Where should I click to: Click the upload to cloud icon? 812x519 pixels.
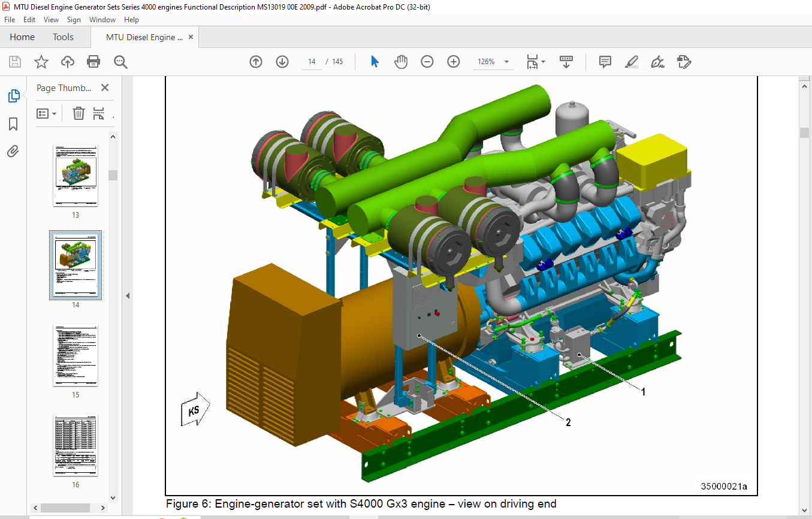coord(68,62)
